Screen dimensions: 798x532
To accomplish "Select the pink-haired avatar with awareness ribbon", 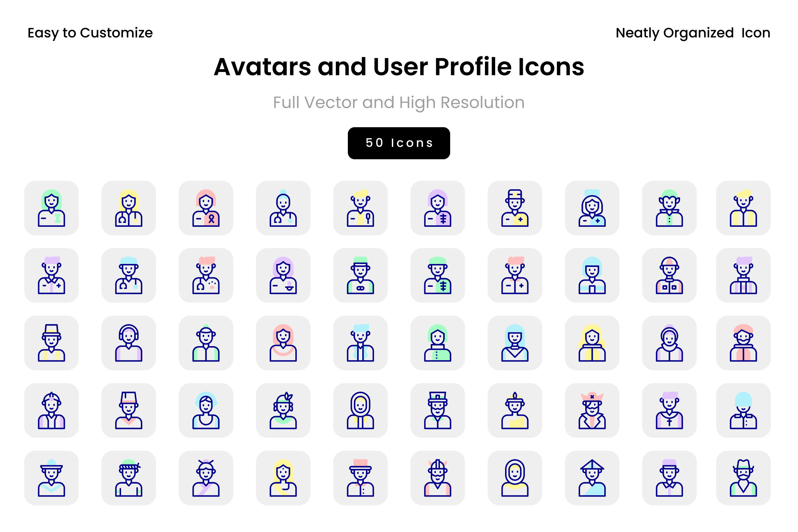I will coord(206,208).
